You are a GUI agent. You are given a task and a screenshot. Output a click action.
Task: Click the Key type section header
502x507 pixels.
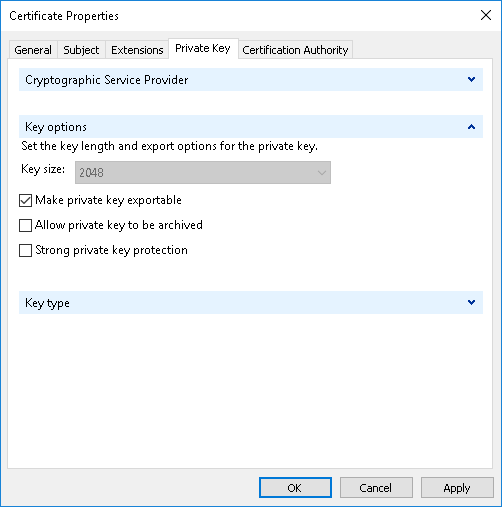tap(251, 303)
